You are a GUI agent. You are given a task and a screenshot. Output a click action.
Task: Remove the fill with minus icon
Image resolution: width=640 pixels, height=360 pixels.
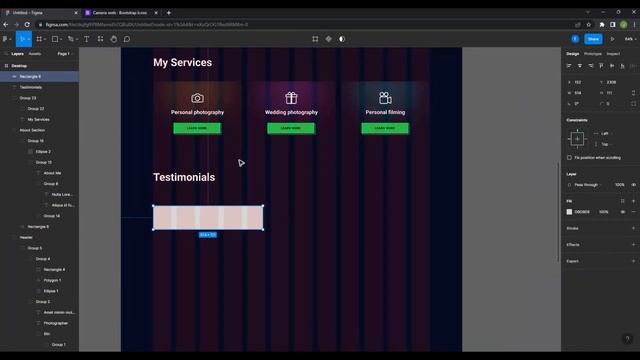click(x=633, y=212)
